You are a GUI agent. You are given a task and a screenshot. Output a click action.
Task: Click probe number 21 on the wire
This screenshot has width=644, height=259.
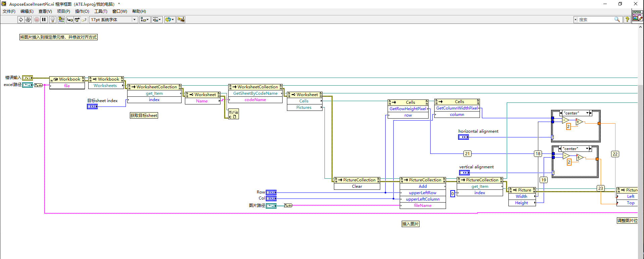[x=467, y=154]
